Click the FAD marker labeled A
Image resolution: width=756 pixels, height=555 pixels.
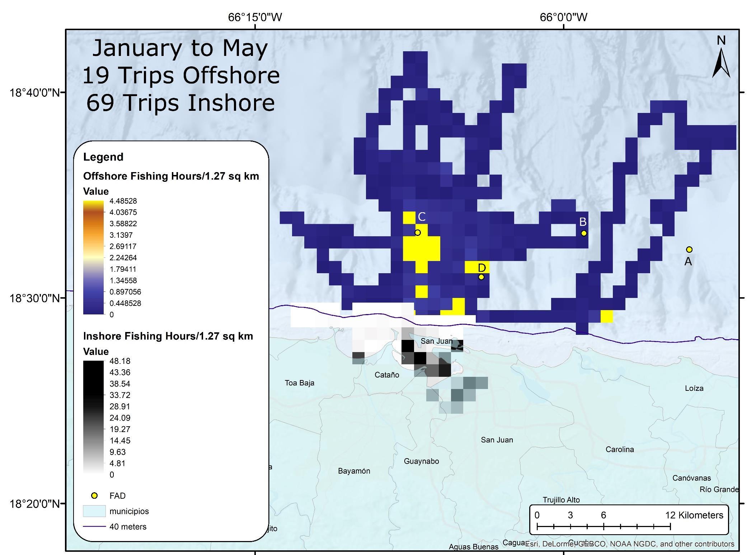tap(689, 250)
